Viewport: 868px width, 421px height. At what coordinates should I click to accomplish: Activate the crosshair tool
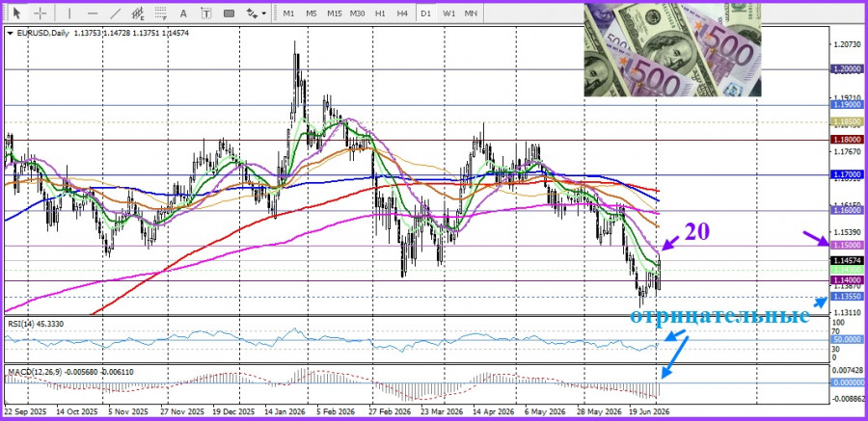(x=41, y=13)
